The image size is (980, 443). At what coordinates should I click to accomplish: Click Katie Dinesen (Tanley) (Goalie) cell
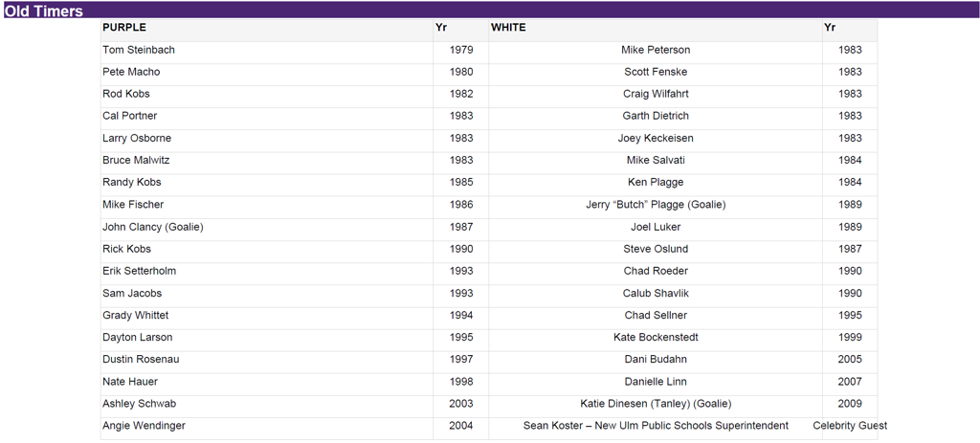pyautogui.click(x=655, y=404)
